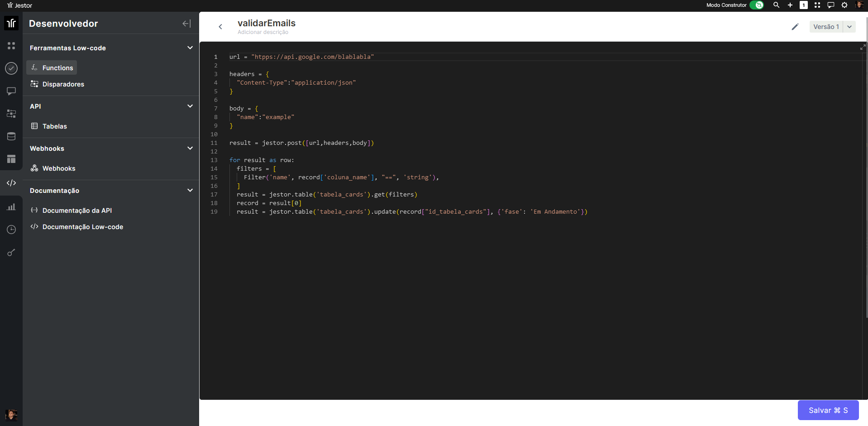Open search from the top bar
This screenshot has height=426, width=868.
coord(776,5)
